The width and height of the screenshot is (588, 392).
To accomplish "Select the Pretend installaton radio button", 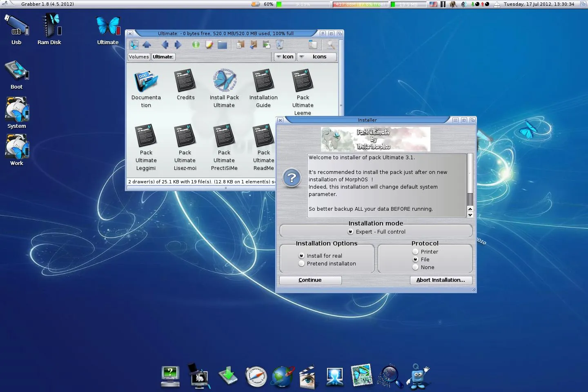I will coord(301,263).
